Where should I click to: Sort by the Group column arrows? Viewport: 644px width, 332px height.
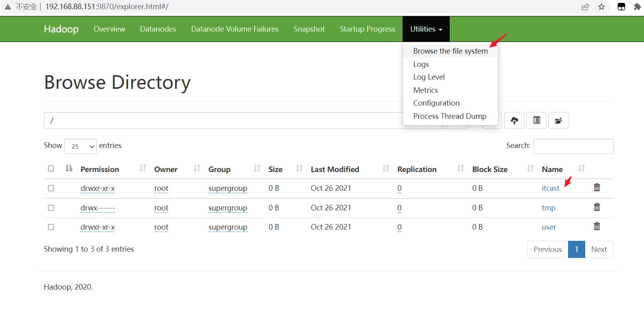click(x=257, y=168)
